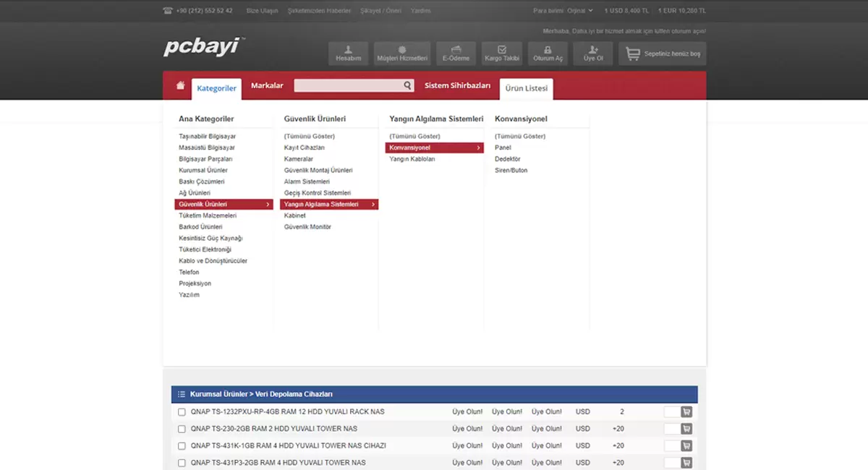Select Kayıt Cihazları item
868x470 pixels.
(305, 148)
